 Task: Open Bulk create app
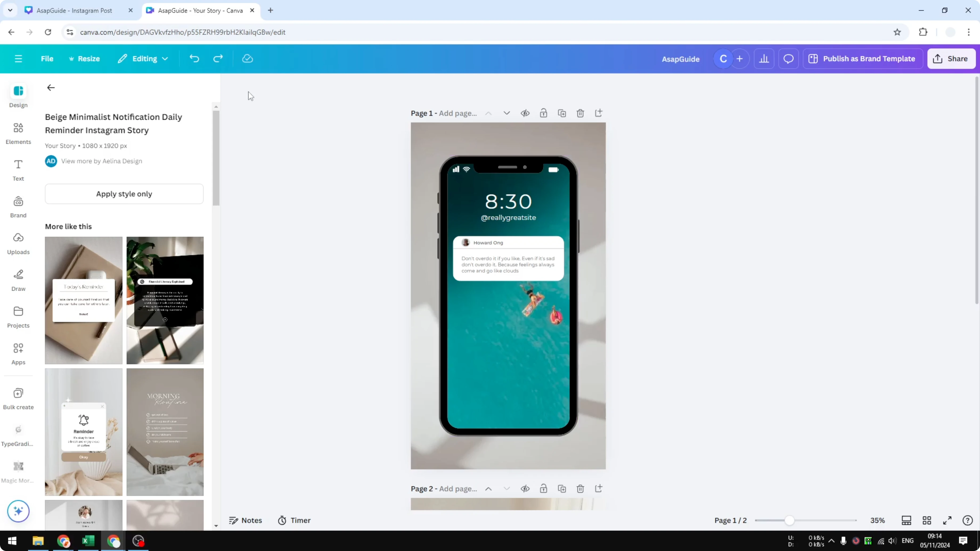(x=18, y=398)
